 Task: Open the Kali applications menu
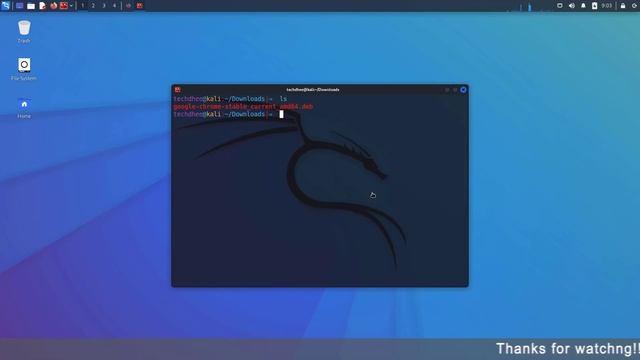tap(5, 5)
